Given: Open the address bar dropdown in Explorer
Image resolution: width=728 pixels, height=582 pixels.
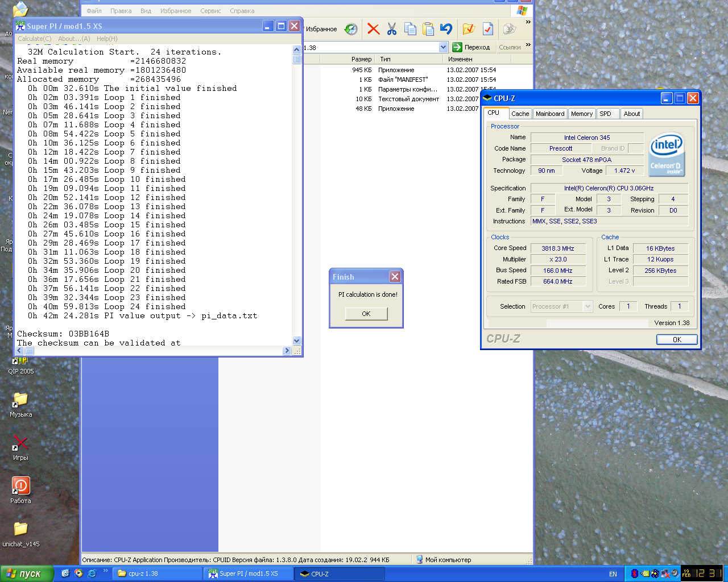Looking at the screenshot, I should 443,47.
